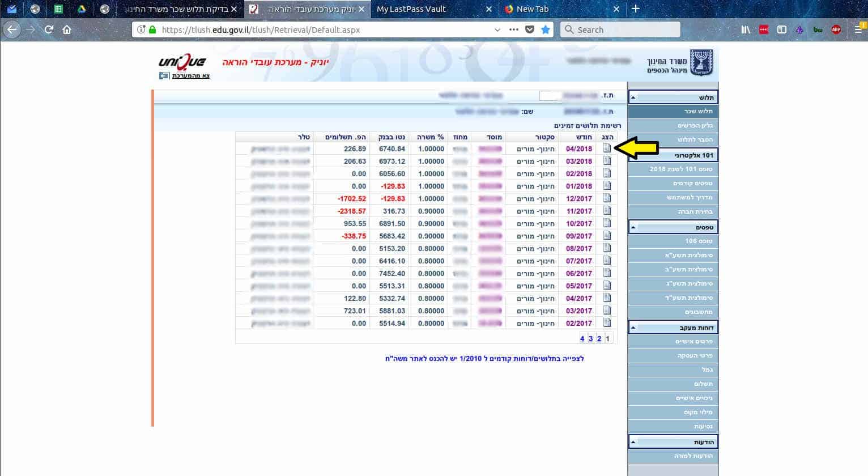Click the צא מהמערכת logout link
This screenshot has height=476, width=868.
(x=191, y=75)
